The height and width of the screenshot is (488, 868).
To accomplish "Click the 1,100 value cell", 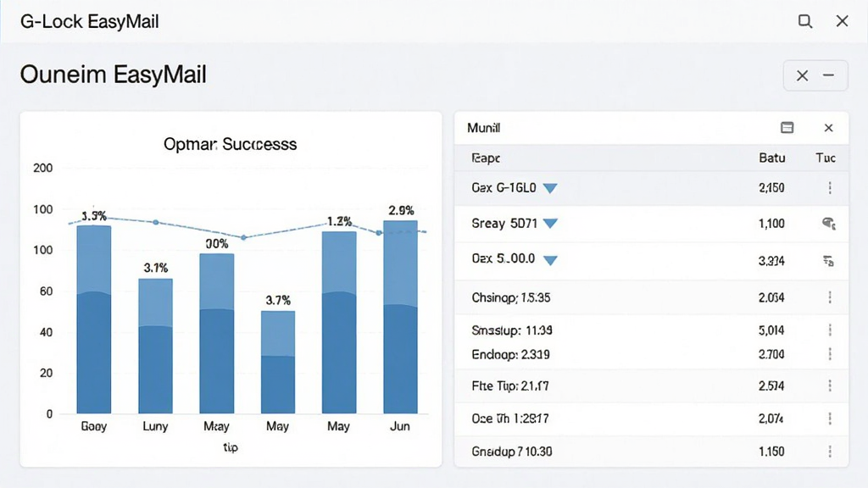I will pyautogui.click(x=771, y=224).
